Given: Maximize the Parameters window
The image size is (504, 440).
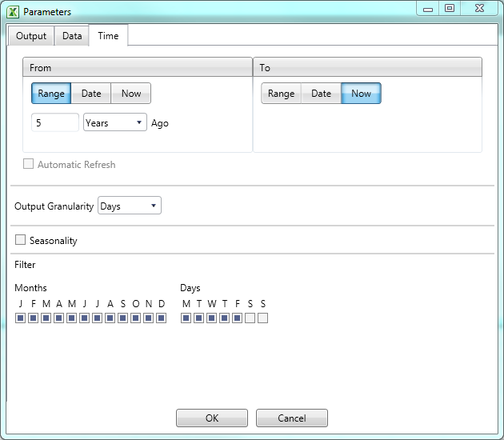Looking at the screenshot, I should click(450, 8).
